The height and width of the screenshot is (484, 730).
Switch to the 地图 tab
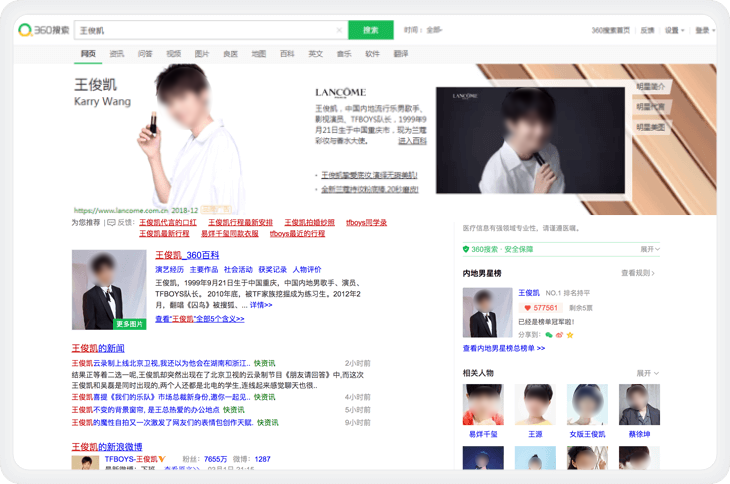click(x=259, y=54)
